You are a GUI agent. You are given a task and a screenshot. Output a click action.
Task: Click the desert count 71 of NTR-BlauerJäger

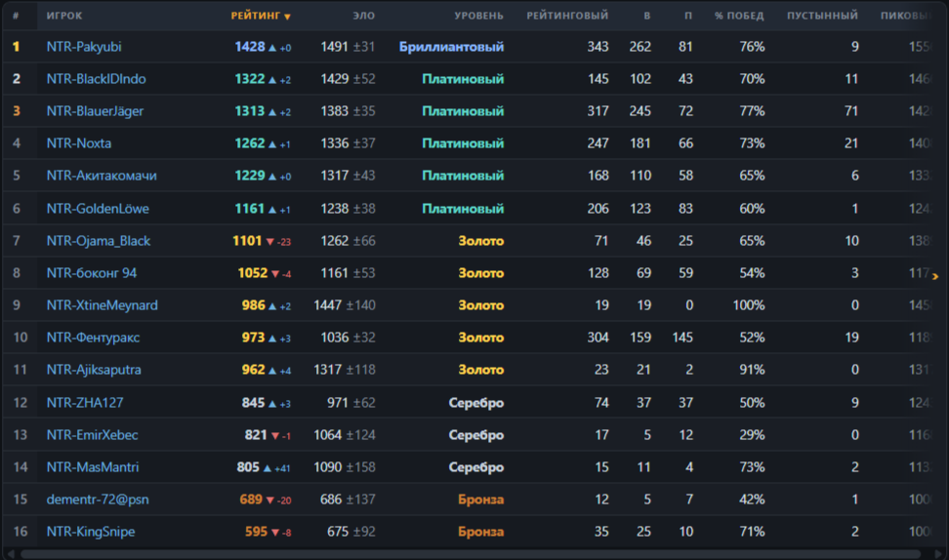[851, 111]
